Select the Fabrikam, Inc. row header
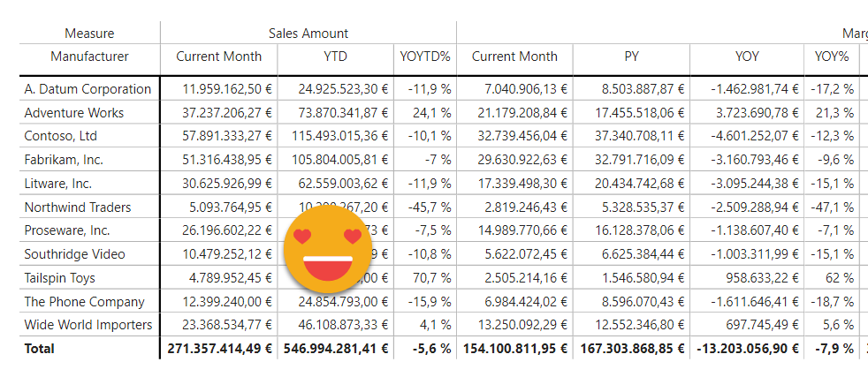Screen dimensions: 868x392 point(64,160)
